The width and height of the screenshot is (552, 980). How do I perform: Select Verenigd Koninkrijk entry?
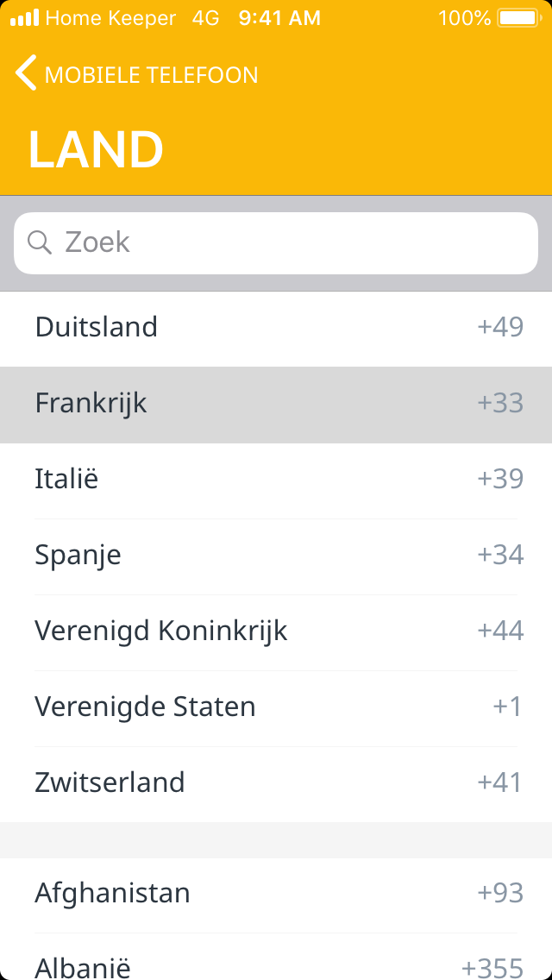[161, 631]
